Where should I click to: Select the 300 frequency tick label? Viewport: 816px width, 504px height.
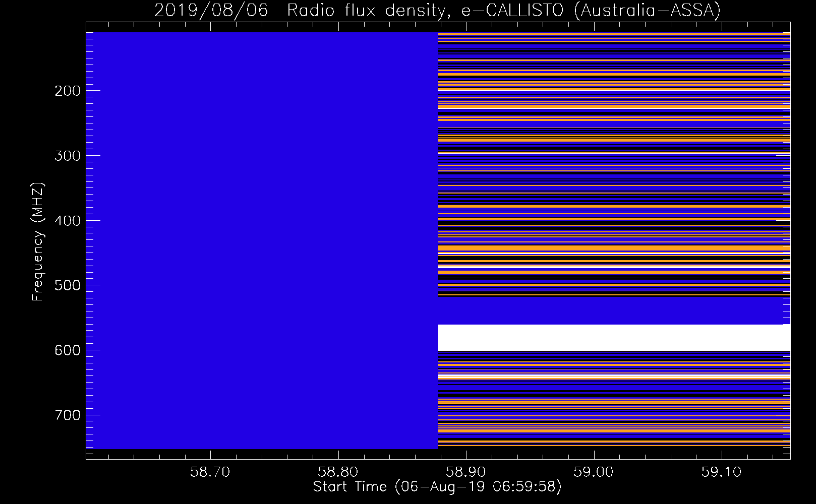click(67, 156)
